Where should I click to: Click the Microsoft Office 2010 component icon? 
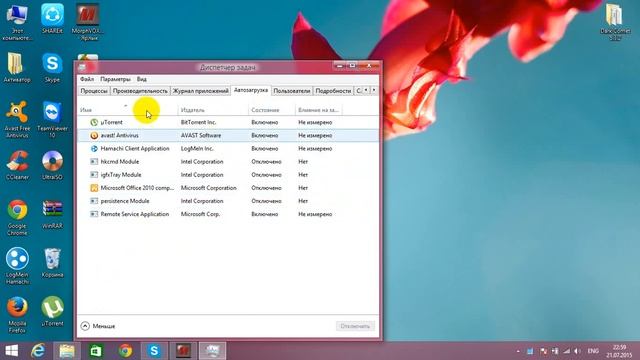click(94, 188)
